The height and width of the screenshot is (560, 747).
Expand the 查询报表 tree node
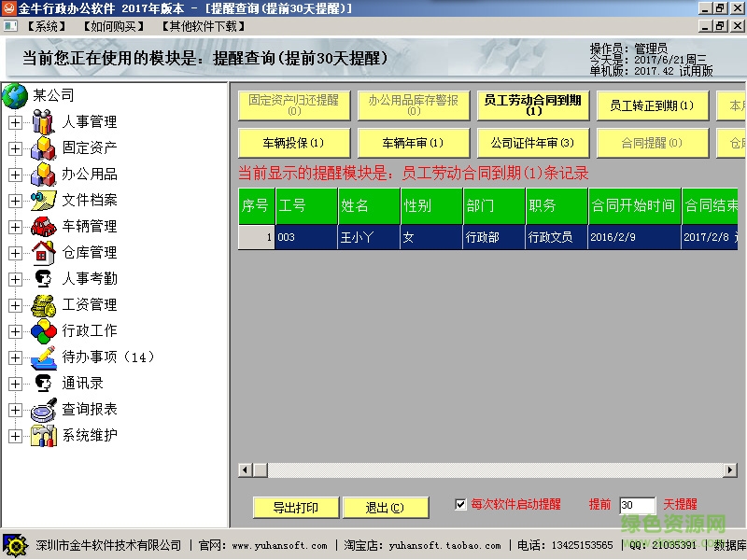tap(13, 409)
